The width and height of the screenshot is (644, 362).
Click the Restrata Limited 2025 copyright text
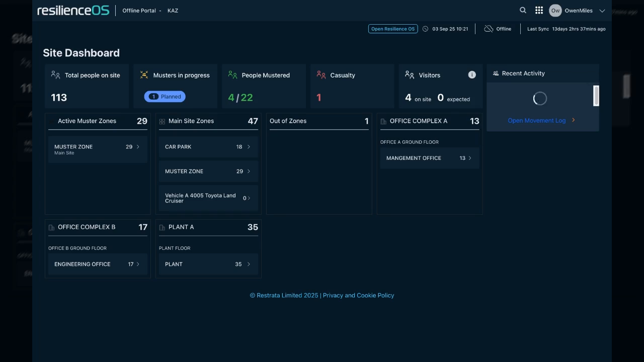coord(284,295)
